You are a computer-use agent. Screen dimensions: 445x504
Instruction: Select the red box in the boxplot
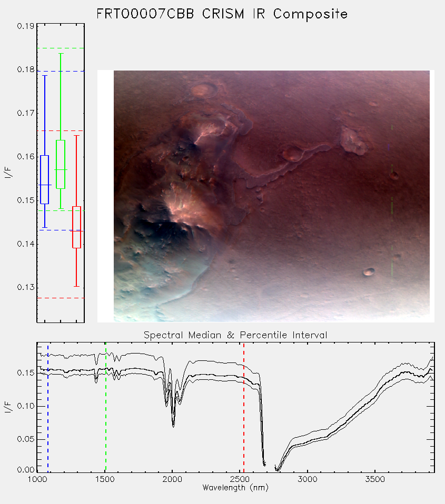coord(76,227)
